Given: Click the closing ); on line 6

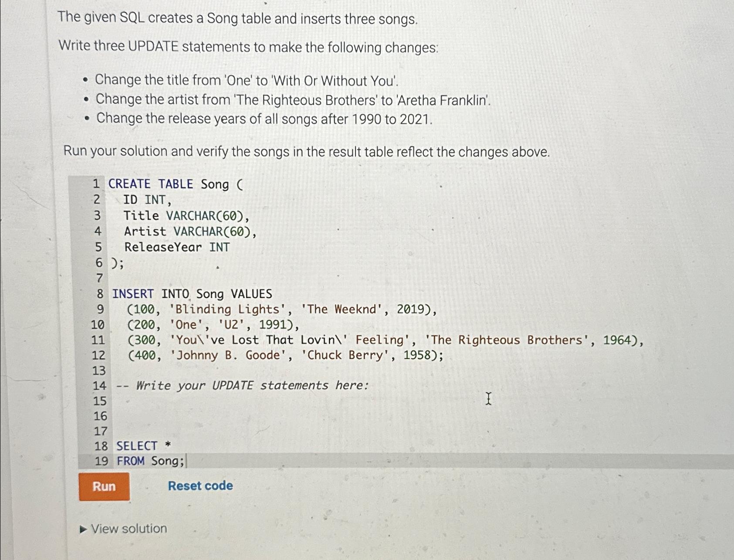Looking at the screenshot, I should pos(117,262).
